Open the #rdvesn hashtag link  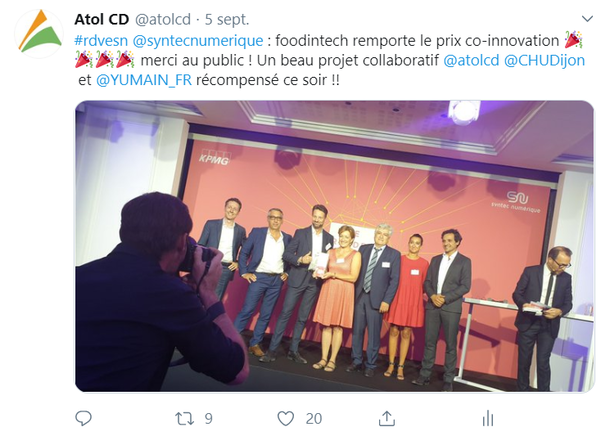(x=101, y=40)
